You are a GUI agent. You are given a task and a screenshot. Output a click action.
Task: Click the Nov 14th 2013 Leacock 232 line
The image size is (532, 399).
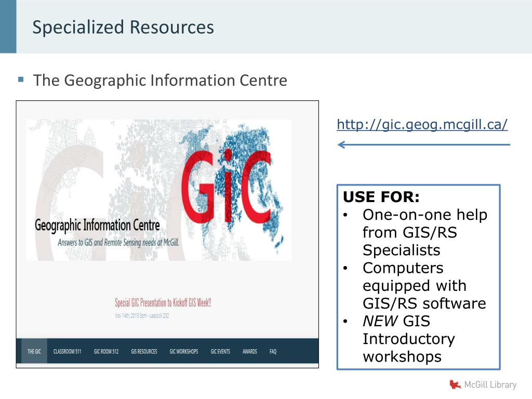[142, 316]
